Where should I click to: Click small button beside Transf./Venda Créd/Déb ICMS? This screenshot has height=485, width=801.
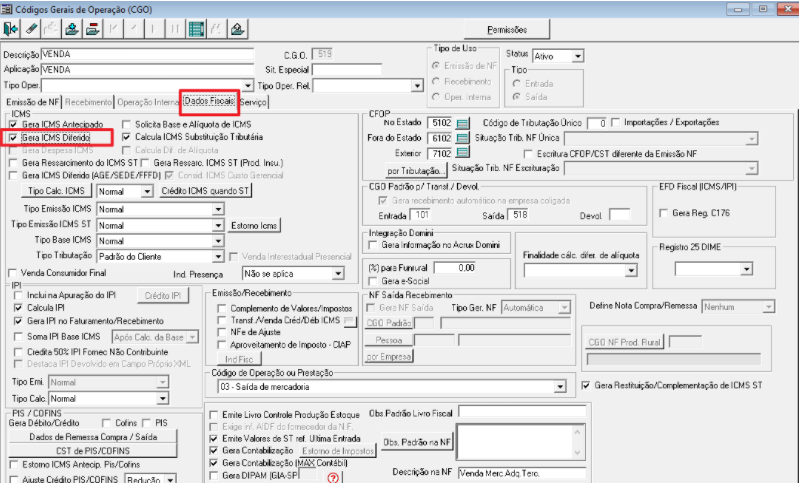(350, 321)
